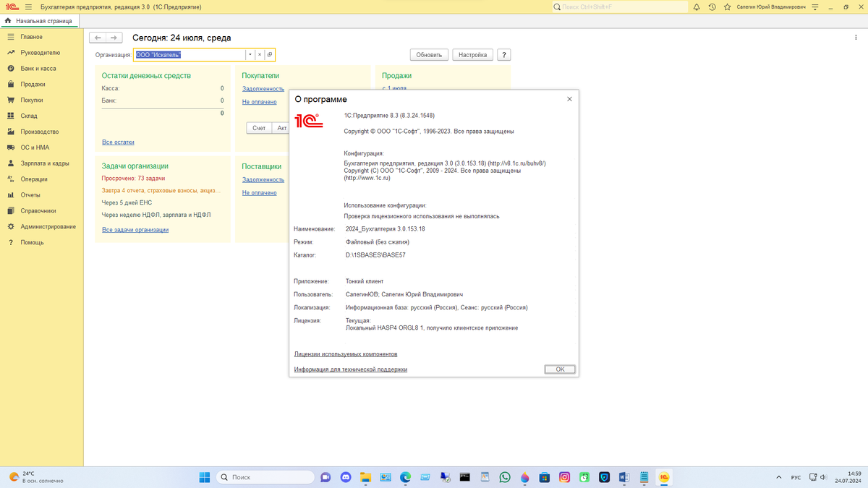Open the three-dots more menu
The width and height of the screenshot is (868, 488).
pos(857,38)
